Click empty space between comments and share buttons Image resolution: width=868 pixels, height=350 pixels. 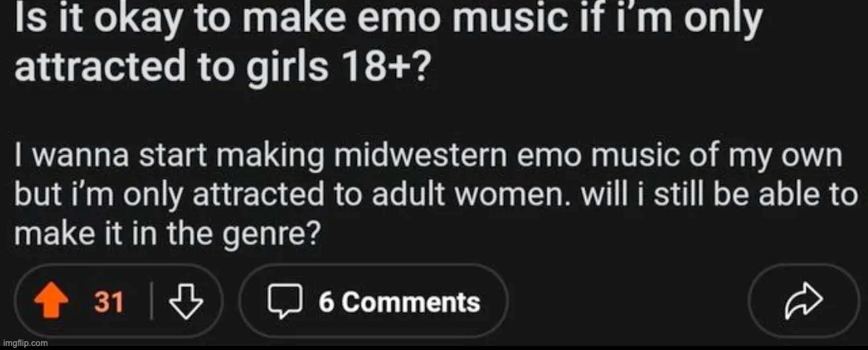628,302
